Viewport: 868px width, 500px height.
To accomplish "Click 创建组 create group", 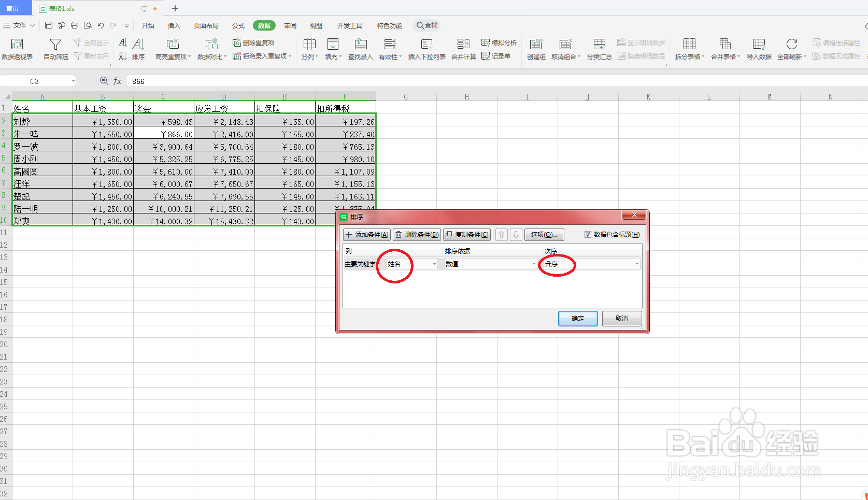I will [x=536, y=49].
